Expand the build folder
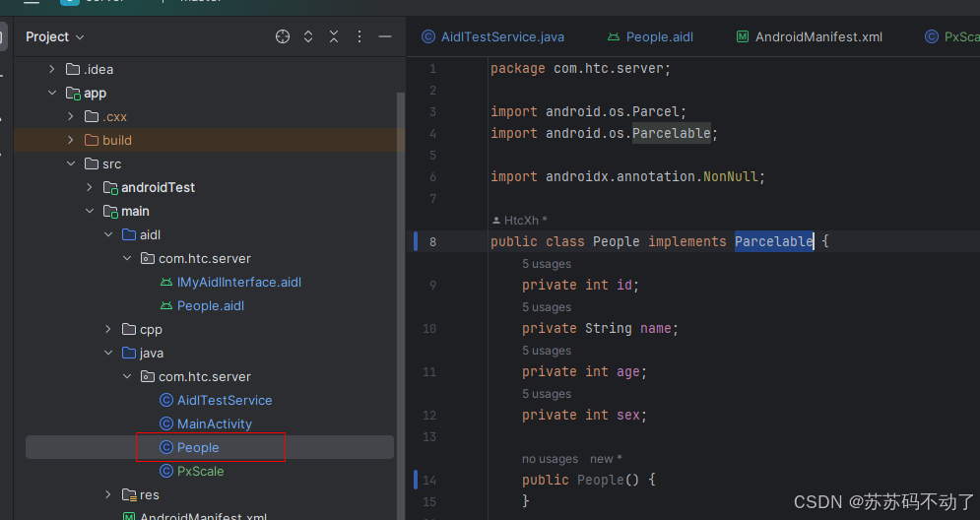 pyautogui.click(x=71, y=140)
